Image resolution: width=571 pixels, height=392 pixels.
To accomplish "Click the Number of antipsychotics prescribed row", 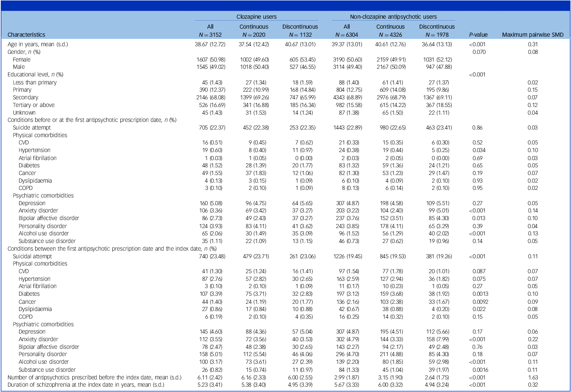I will click(x=94, y=377).
